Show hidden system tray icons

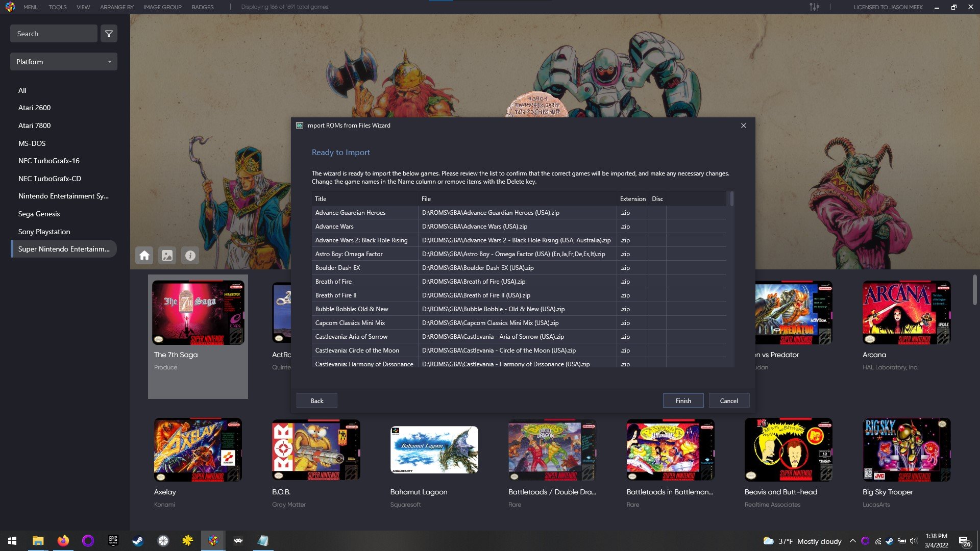(852, 541)
